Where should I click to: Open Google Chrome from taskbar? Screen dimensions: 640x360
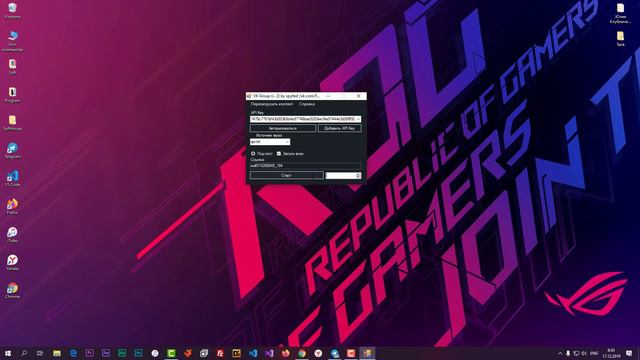pyautogui.click(x=302, y=353)
